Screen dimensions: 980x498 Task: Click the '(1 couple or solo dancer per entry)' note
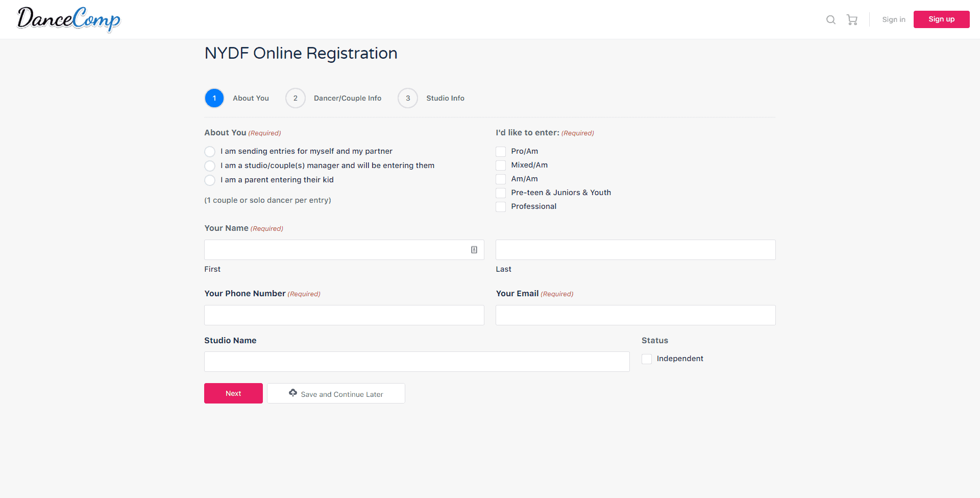point(267,200)
